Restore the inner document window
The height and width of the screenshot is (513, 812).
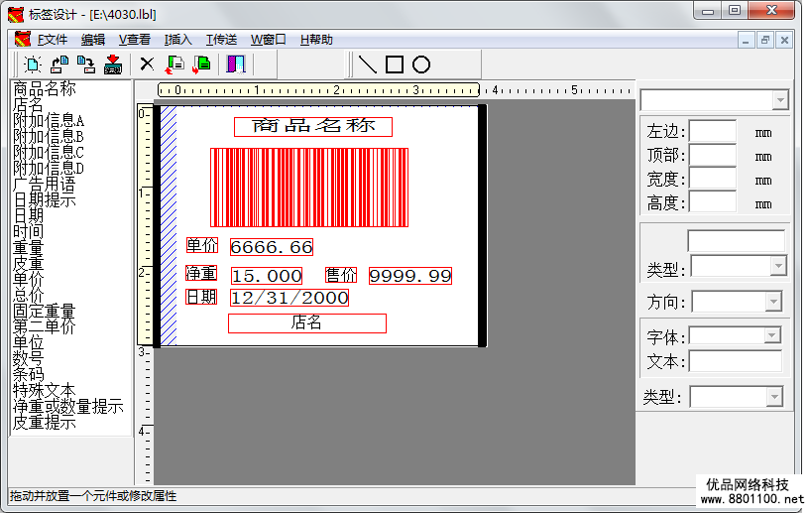764,40
